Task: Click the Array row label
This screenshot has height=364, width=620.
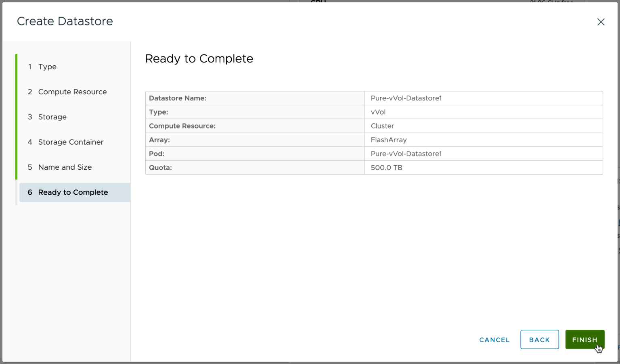Action: coord(159,140)
